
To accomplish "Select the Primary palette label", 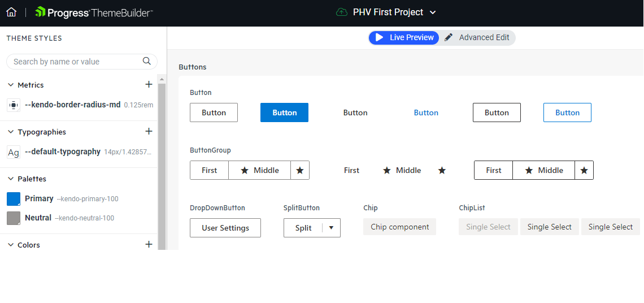I will [39, 198].
